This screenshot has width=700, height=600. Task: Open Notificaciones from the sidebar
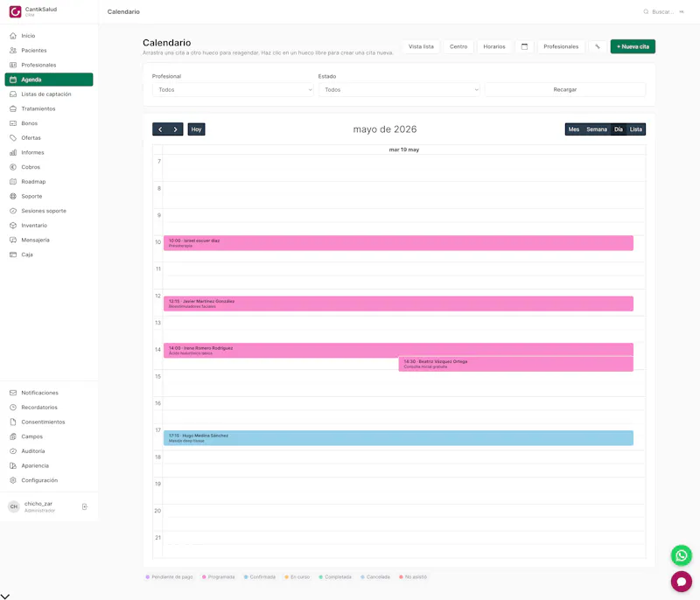49,393
